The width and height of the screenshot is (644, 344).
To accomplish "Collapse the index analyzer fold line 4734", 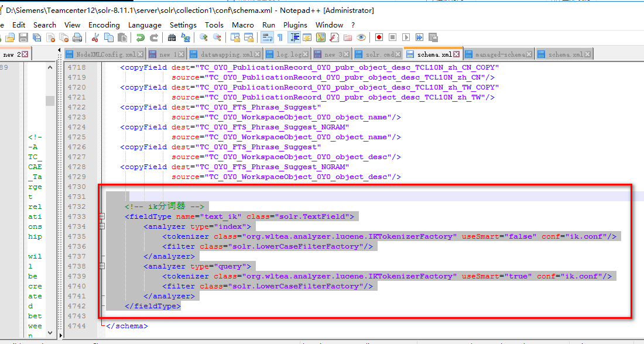I will [x=102, y=226].
